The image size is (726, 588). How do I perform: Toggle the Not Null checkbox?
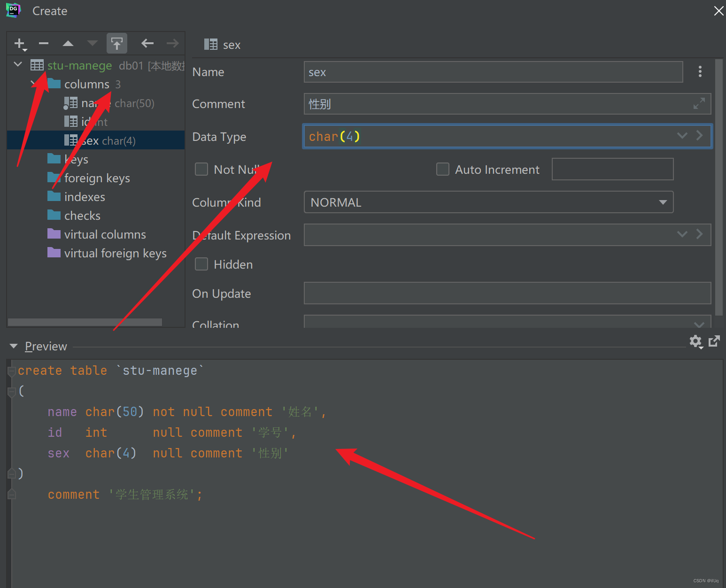201,169
